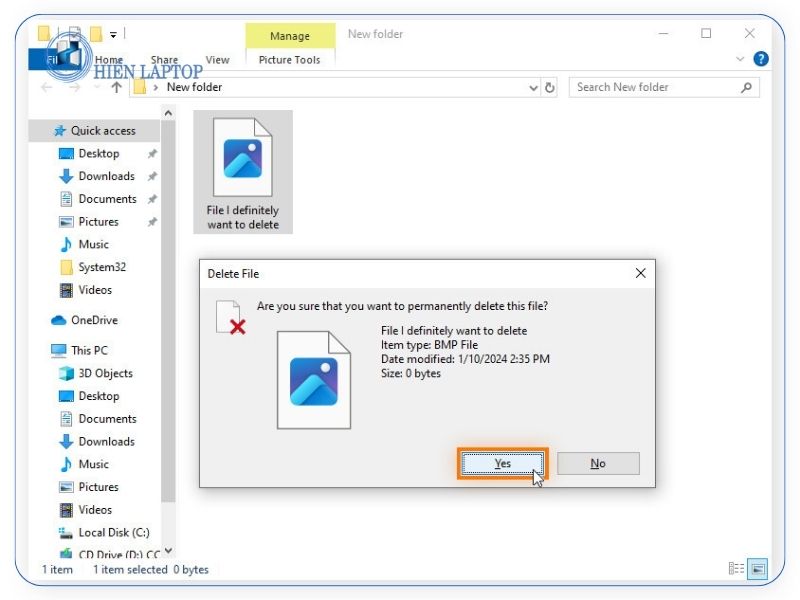Screen dimensions: 800x600
Task: Select Quick access in the navigation pane
Action: tap(95, 131)
